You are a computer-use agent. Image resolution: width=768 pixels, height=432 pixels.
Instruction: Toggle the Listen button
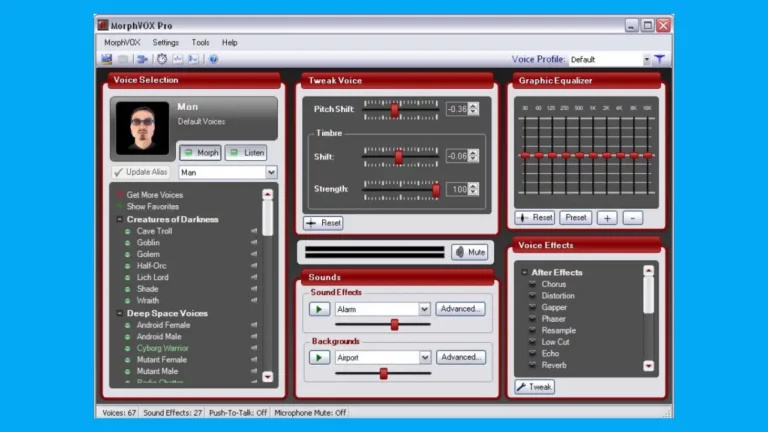[246, 152]
